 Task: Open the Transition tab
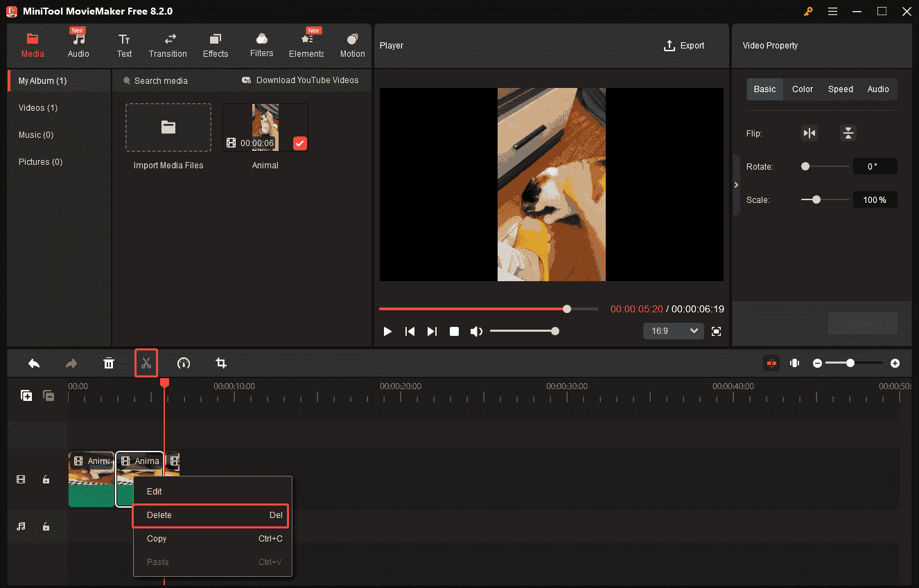pyautogui.click(x=168, y=46)
